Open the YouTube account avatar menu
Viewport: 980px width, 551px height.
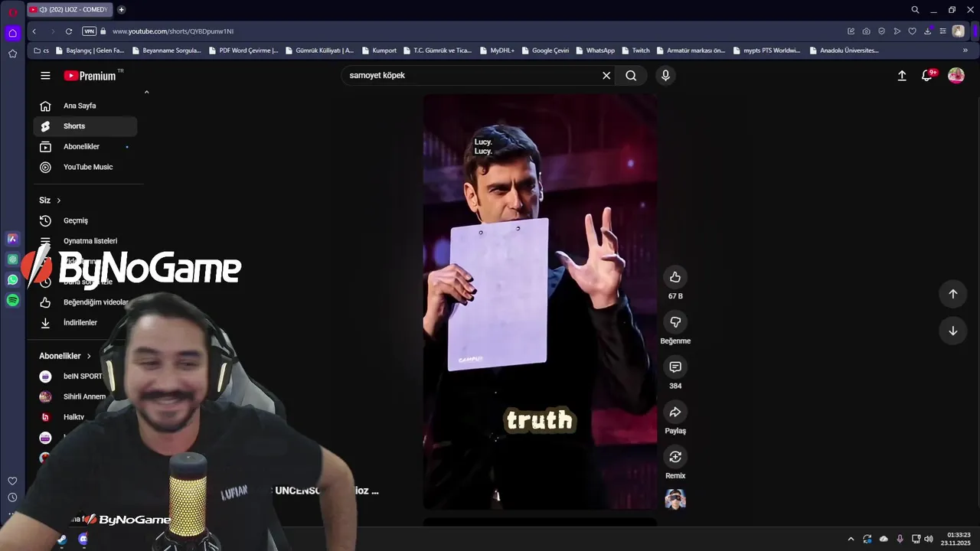[956, 76]
